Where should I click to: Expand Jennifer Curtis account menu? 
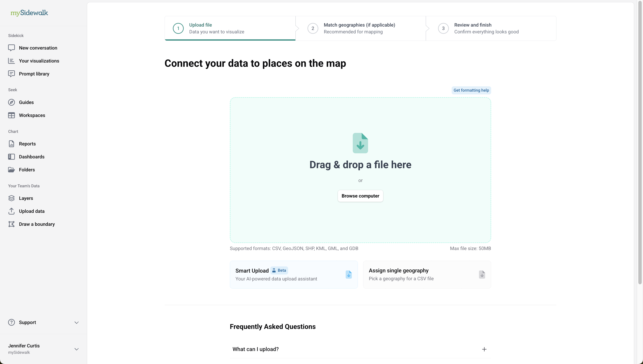click(77, 349)
